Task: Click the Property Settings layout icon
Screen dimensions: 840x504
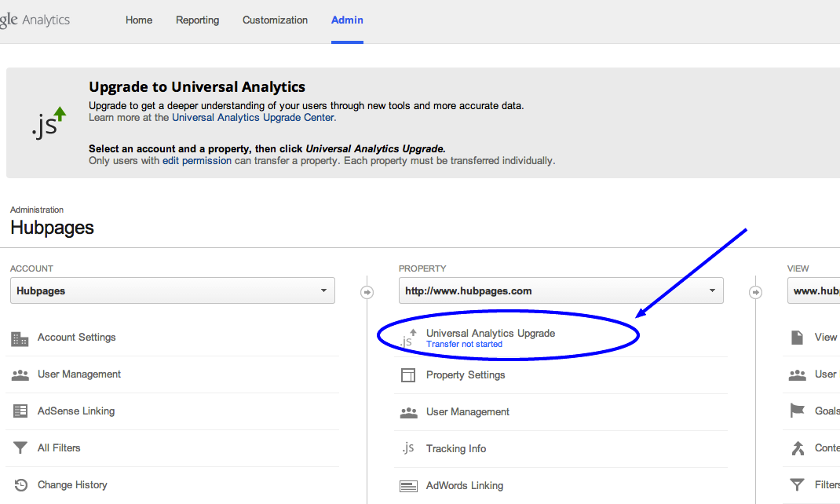Action: tap(408, 375)
